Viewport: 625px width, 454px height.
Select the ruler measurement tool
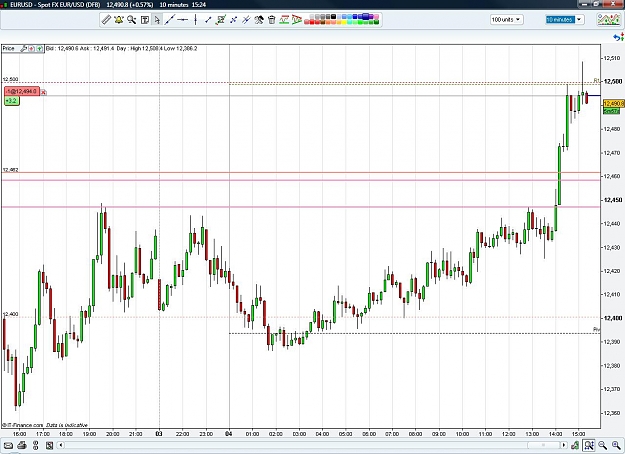pyautogui.click(x=106, y=20)
